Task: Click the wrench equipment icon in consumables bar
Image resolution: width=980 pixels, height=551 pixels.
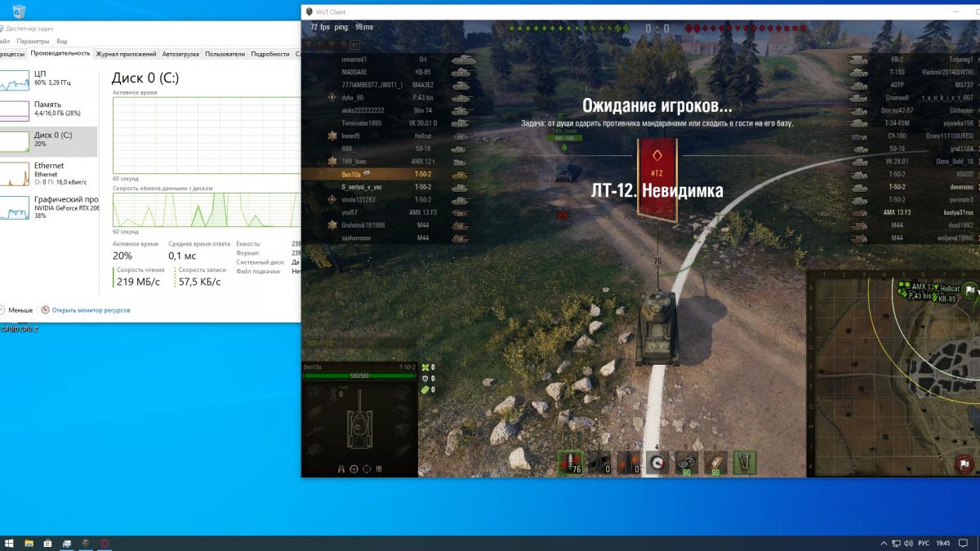Action: (744, 462)
